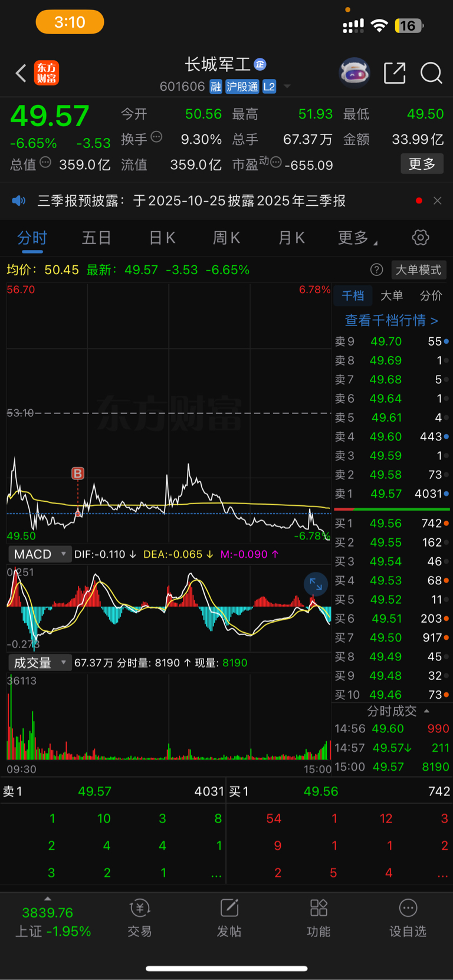Tap sell order row 卖4 49.60
Image resolution: width=453 pixels, height=980 pixels.
pos(392,437)
